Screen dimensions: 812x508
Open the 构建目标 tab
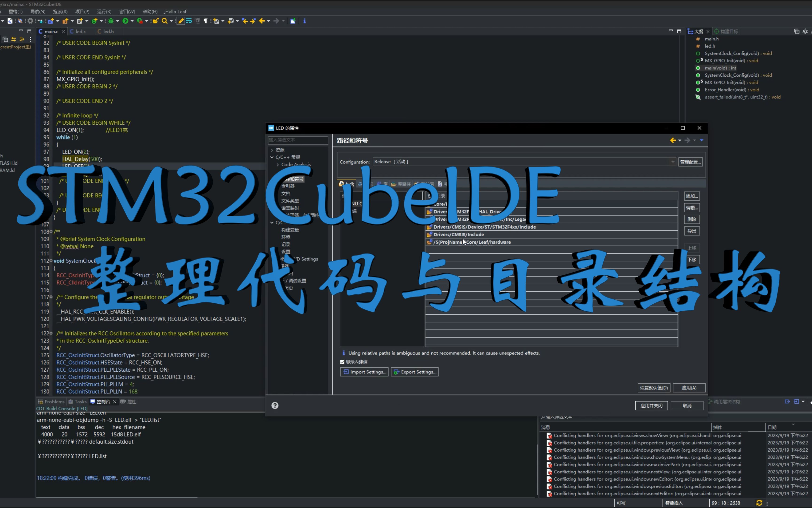tap(726, 31)
